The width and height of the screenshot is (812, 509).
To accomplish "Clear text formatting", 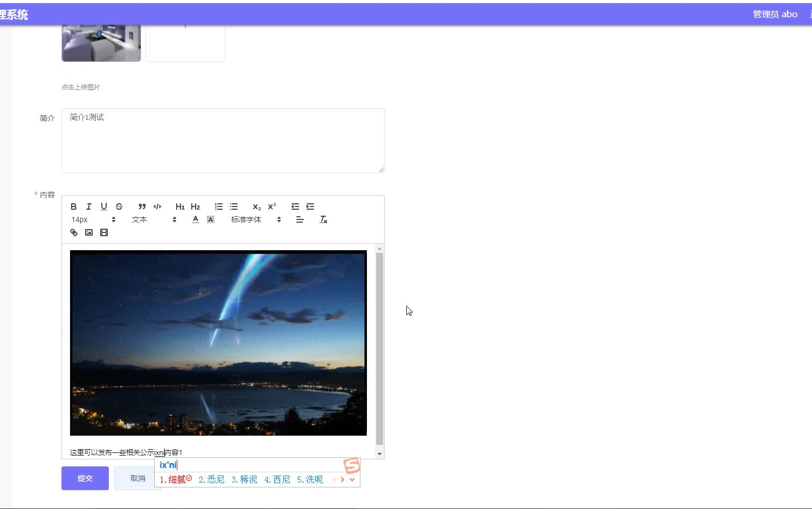I will pyautogui.click(x=323, y=219).
